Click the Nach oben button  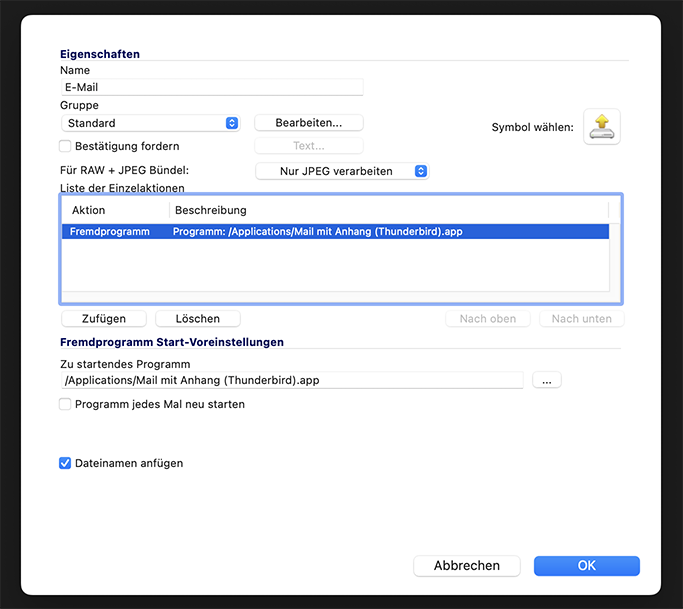488,319
